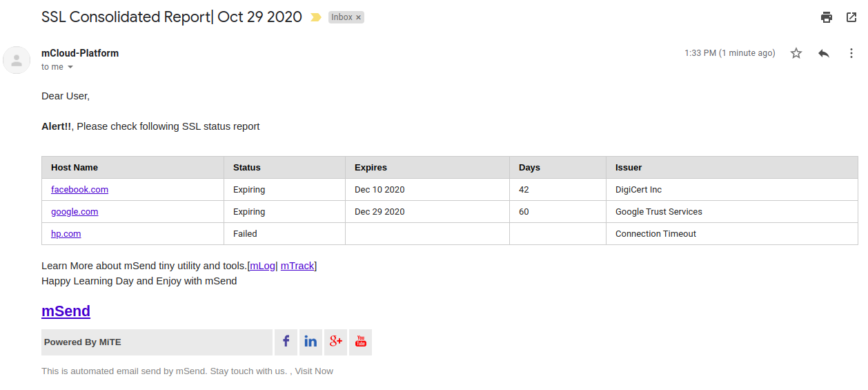
Task: Open the facebook.com host link
Action: [79, 189]
